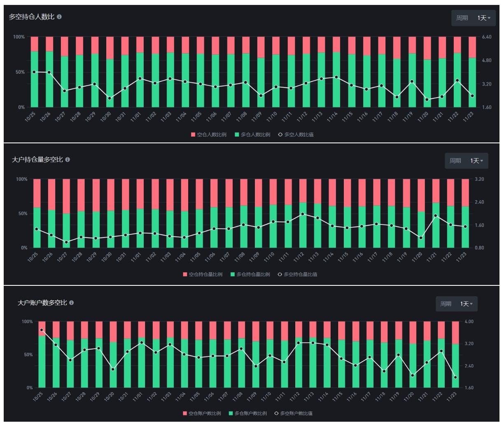
Task: Click the green 多仓账户数比例 legend marker
Action: [231, 413]
